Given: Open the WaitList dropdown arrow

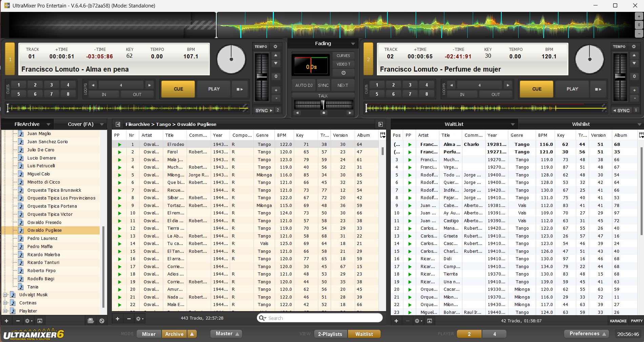Looking at the screenshot, I should pyautogui.click(x=513, y=125).
